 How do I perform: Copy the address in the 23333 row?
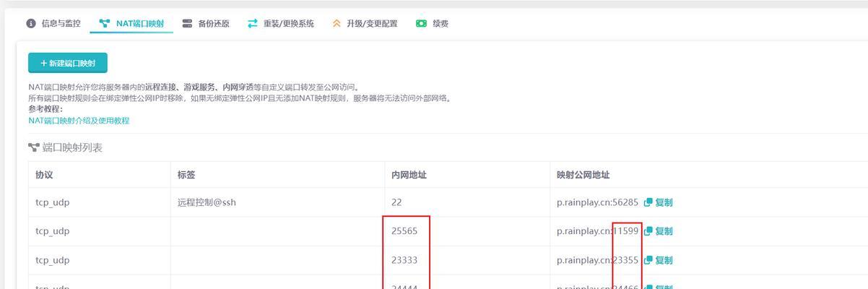pos(659,260)
